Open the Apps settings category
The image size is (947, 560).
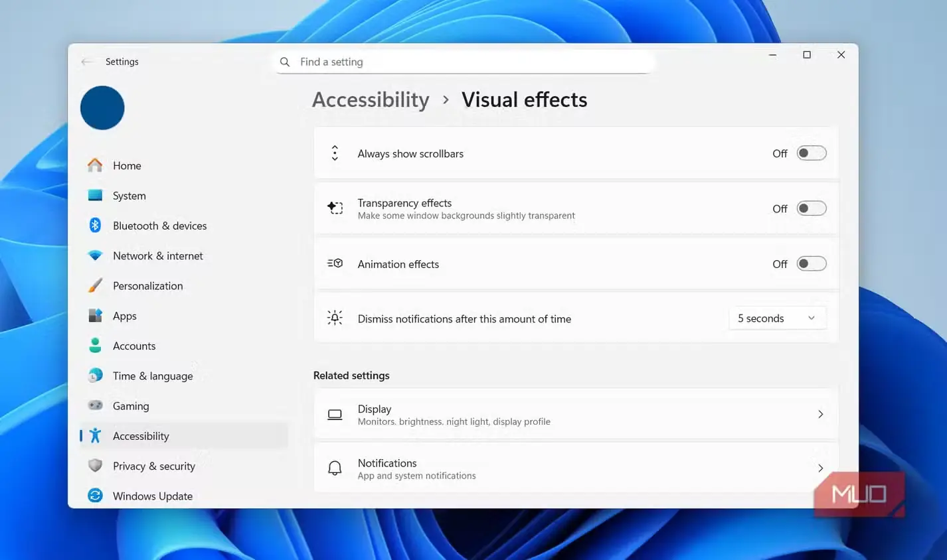pos(184,316)
